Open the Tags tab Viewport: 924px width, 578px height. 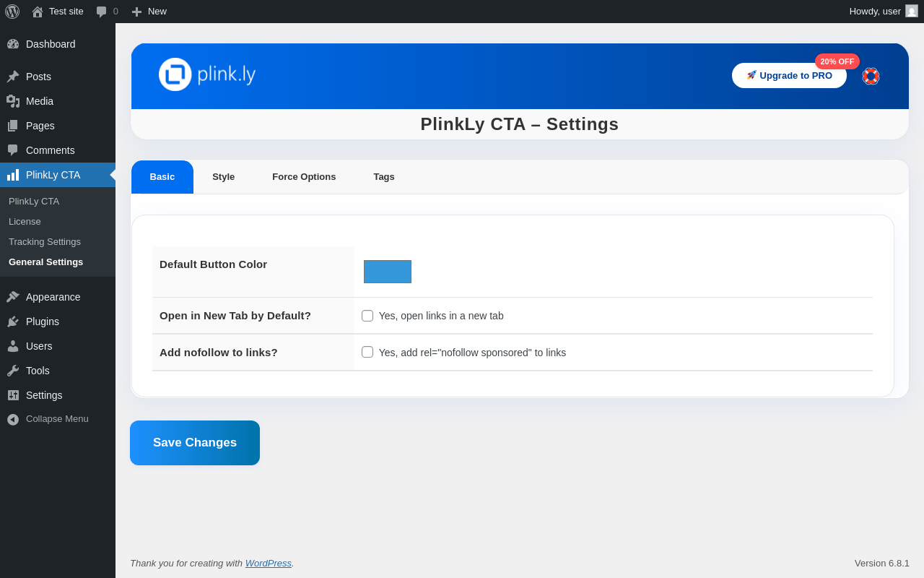[384, 177]
